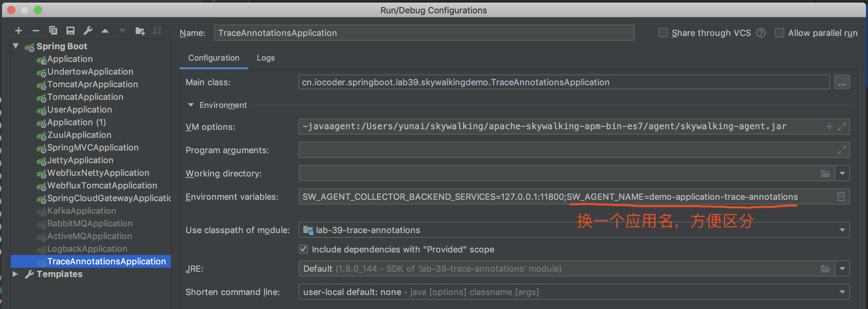Select TomcatApplication configuration

pyautogui.click(x=85, y=97)
